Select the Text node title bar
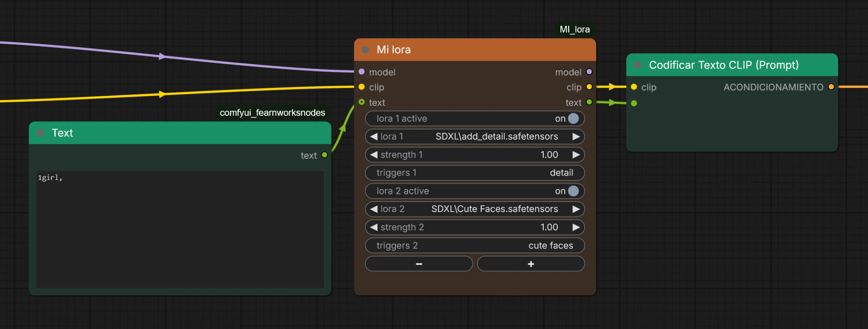The width and height of the screenshot is (868, 329). pos(180,133)
